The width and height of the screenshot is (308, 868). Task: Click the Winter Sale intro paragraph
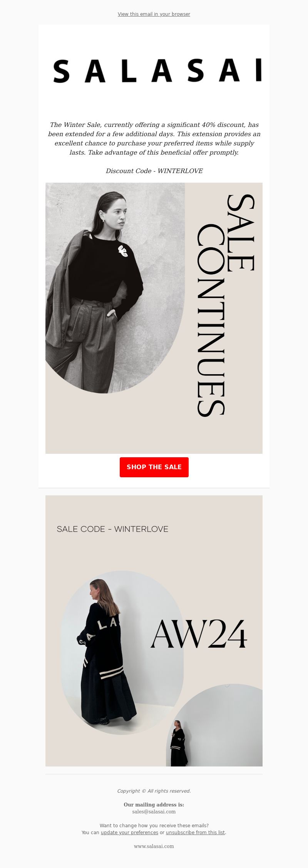click(154, 138)
